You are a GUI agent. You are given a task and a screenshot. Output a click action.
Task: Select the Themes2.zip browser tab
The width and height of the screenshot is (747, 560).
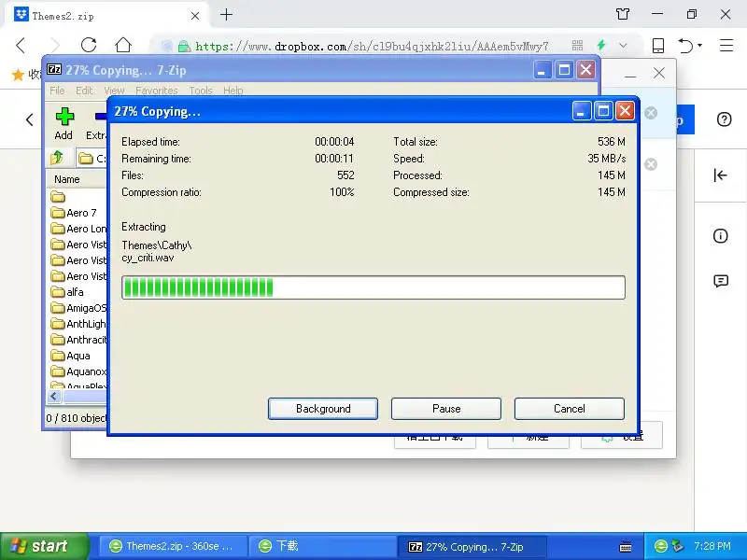tap(107, 16)
